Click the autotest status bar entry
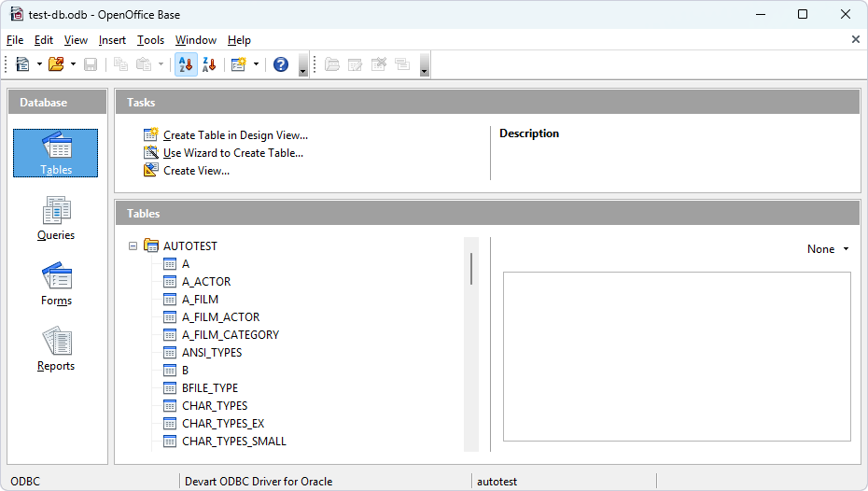868x491 pixels. coord(497,482)
